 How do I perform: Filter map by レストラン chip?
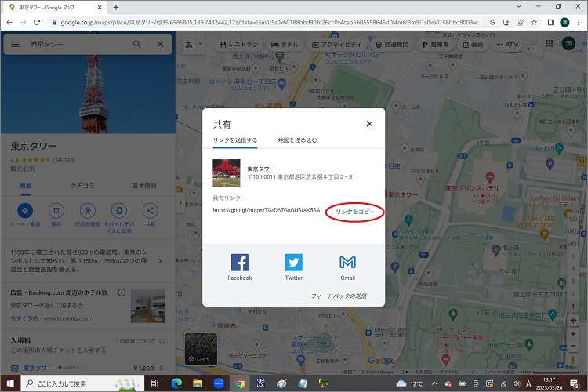point(238,44)
